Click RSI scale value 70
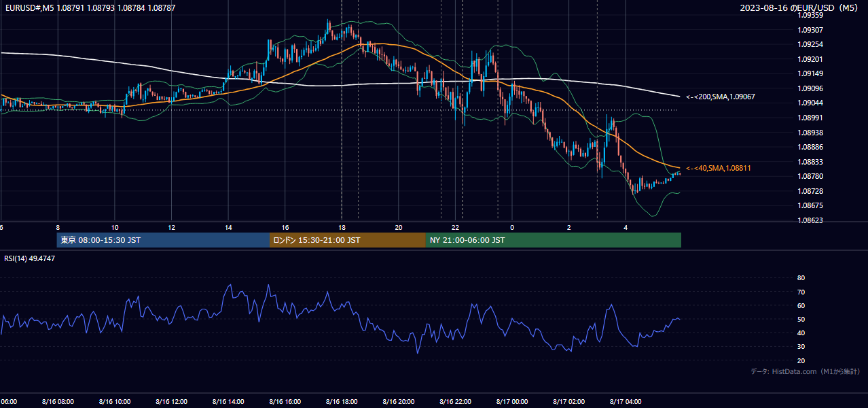This screenshot has width=868, height=408. point(801,292)
